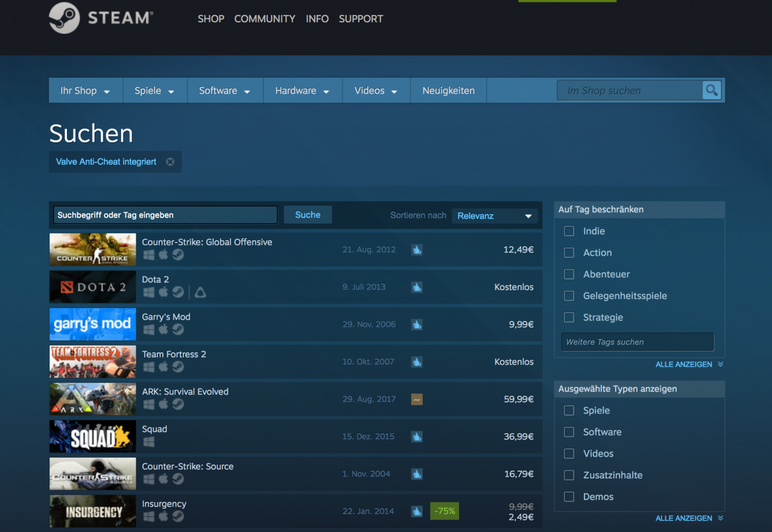Click Windows icon under Dota 2
The image size is (772, 532).
tap(149, 292)
